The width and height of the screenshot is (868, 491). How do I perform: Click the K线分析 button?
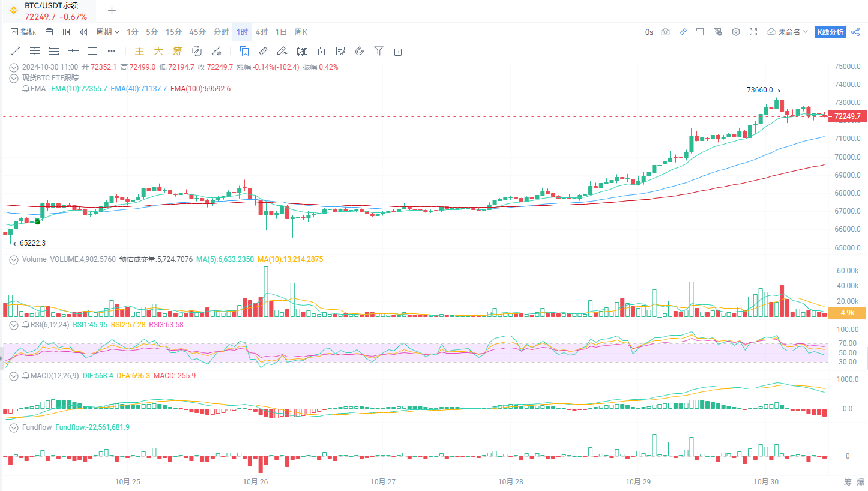(830, 32)
